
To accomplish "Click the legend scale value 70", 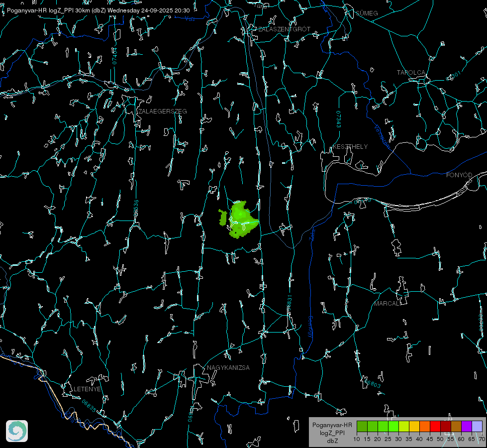I will click(482, 440).
